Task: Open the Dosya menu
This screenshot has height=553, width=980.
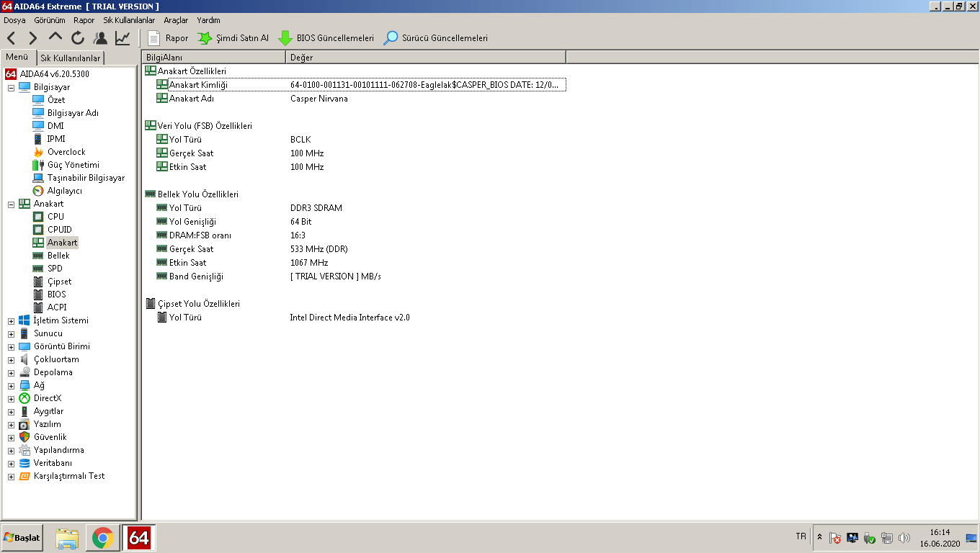Action: click(x=14, y=20)
